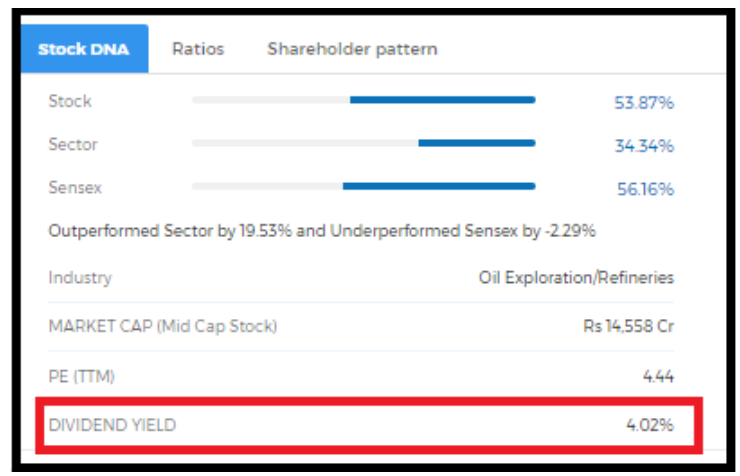Click the Oil Exploration/Refineries industry value
This screenshot has height=476, width=740.
pyautogui.click(x=576, y=277)
